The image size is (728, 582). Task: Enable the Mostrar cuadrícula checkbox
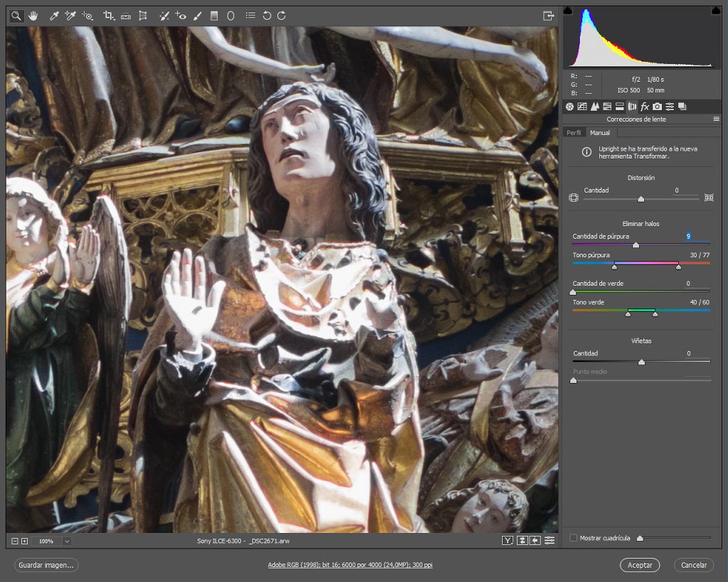tap(574, 538)
